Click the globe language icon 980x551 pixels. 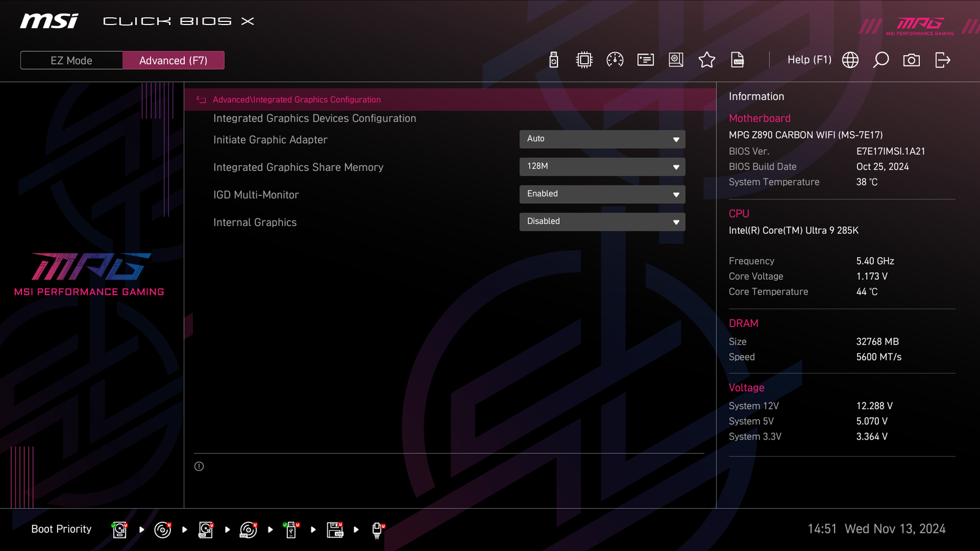click(x=850, y=60)
